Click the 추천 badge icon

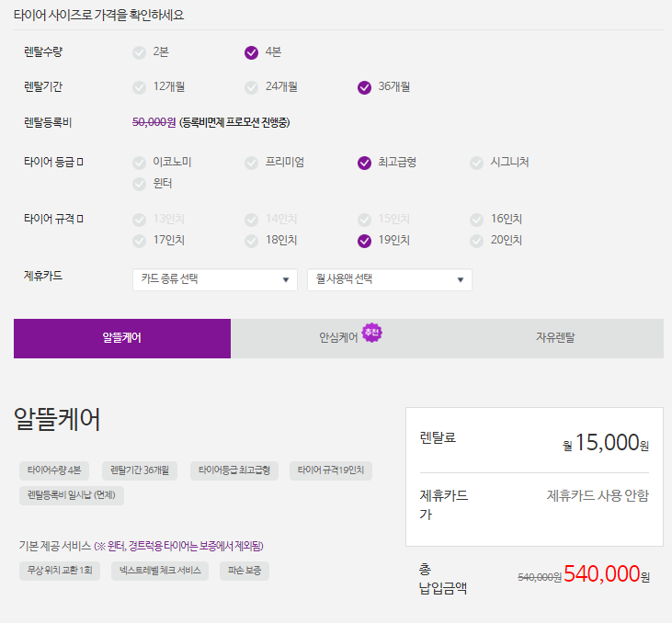pos(371,333)
